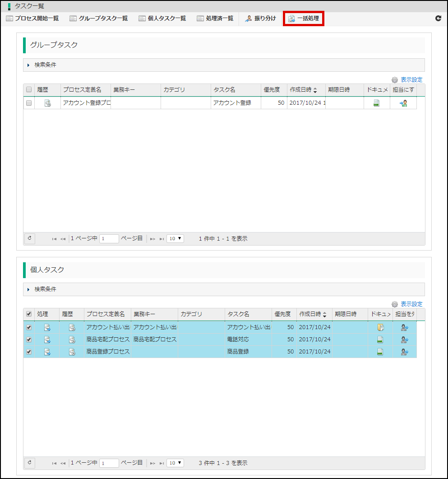Click personal table 優先度 column header

(x=284, y=314)
